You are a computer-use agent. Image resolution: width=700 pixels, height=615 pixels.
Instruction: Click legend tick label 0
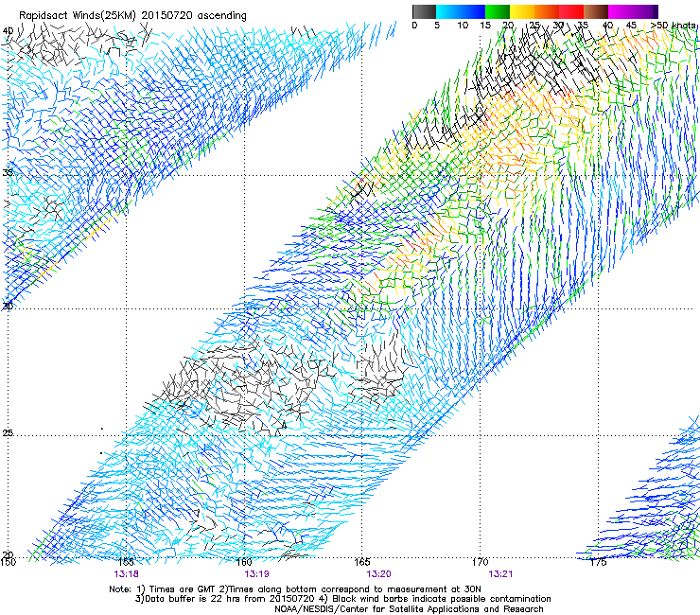tap(414, 25)
